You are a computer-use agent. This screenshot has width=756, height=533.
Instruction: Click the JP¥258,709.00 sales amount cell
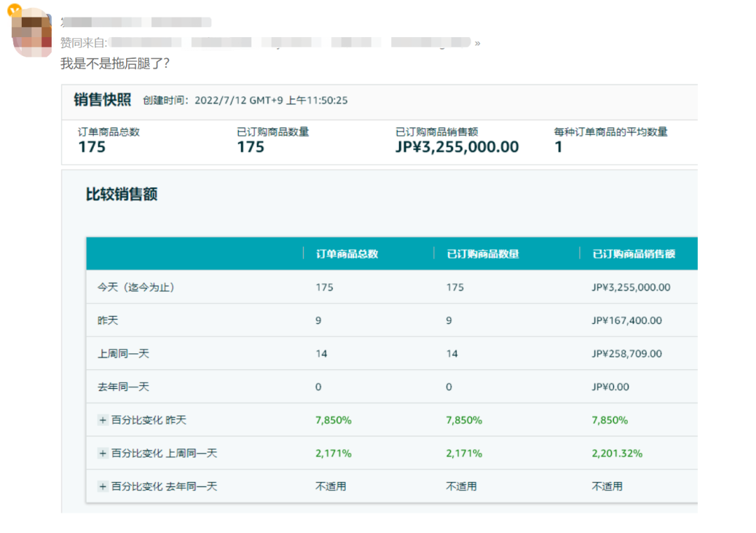point(626,354)
